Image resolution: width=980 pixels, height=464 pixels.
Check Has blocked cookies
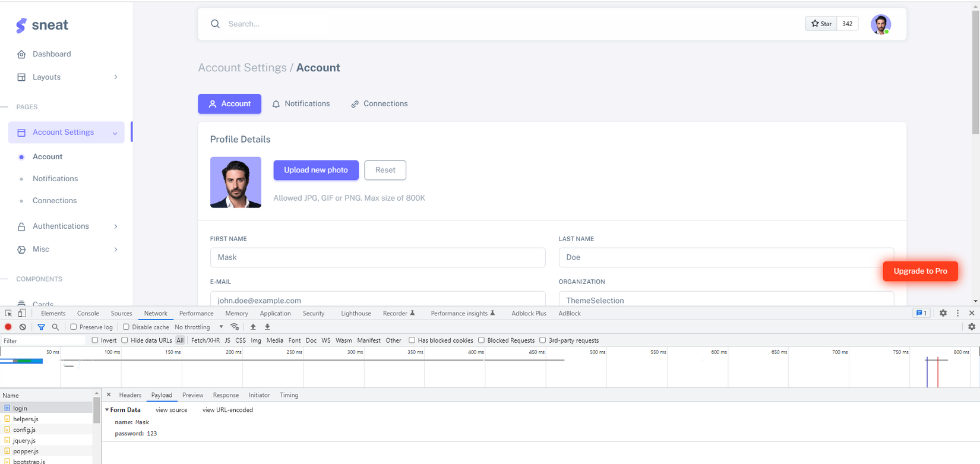(412, 340)
